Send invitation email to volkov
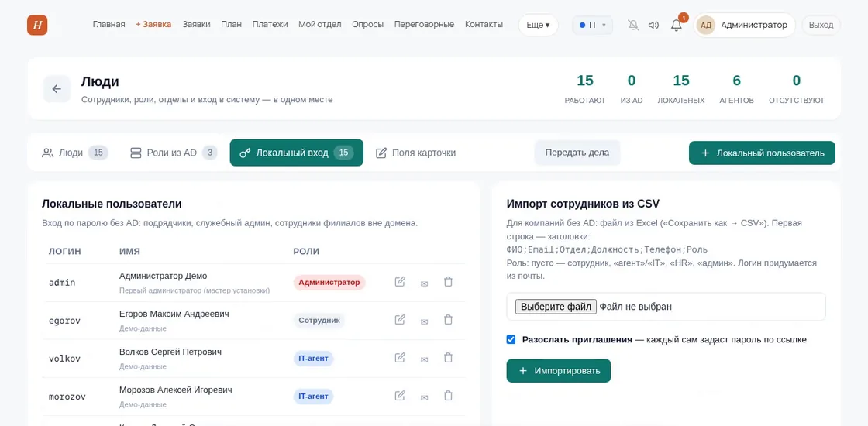 424,359
